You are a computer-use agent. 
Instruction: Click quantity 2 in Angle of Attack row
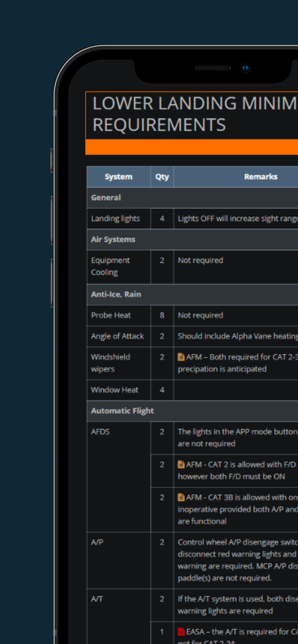[162, 336]
